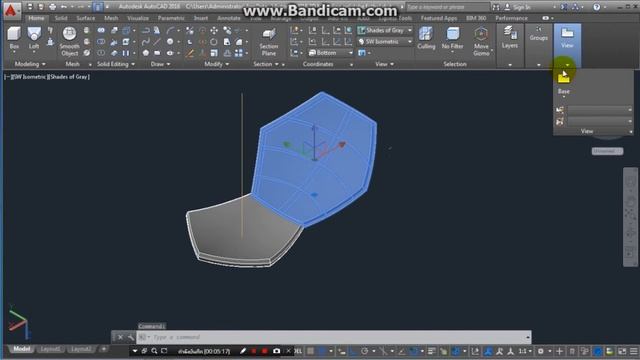Click the Autodesk Exchange X icon

564,7
